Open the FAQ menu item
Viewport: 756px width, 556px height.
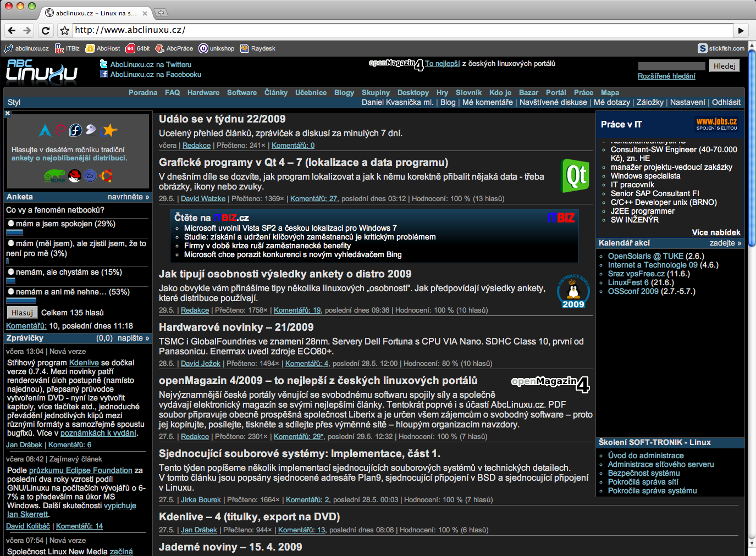click(x=173, y=92)
